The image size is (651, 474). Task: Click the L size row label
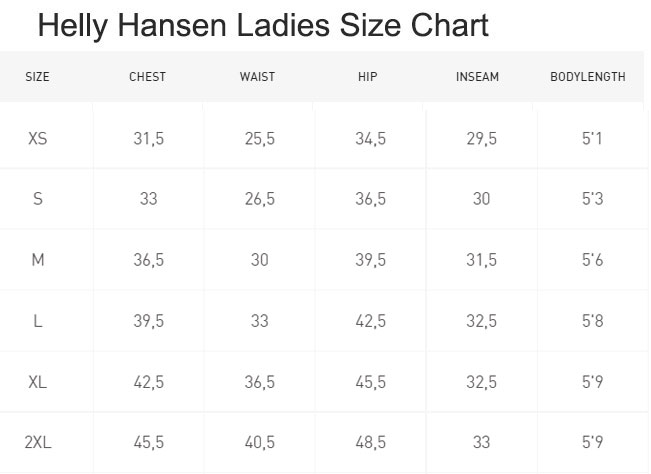point(38,321)
